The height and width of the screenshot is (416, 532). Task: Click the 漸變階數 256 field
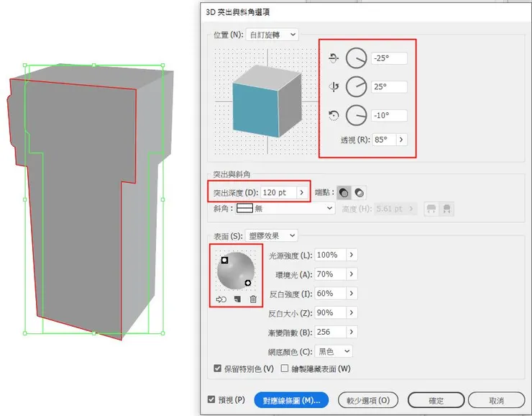click(331, 332)
